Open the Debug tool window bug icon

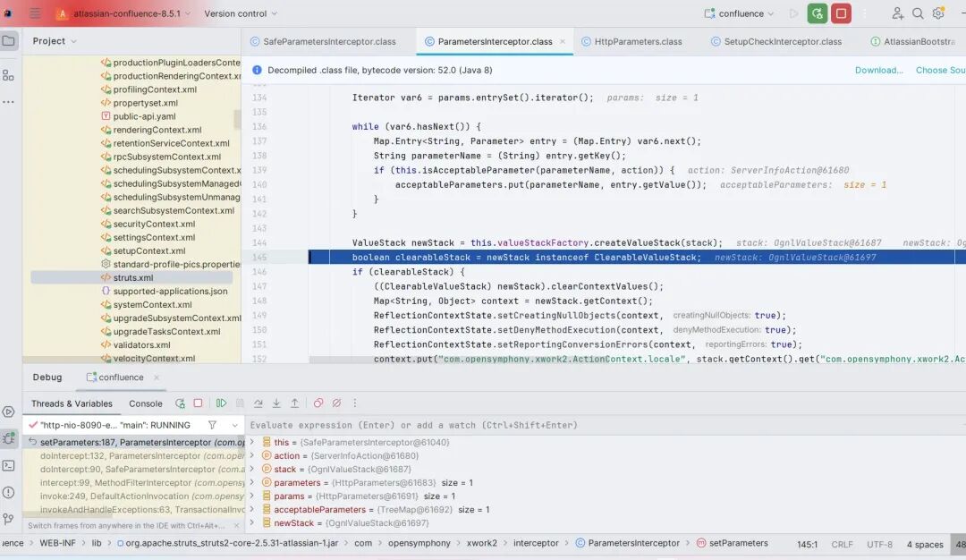9,438
